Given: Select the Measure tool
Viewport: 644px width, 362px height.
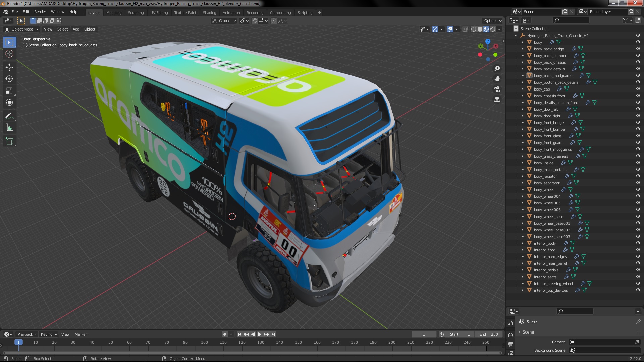Looking at the screenshot, I should (x=9, y=128).
